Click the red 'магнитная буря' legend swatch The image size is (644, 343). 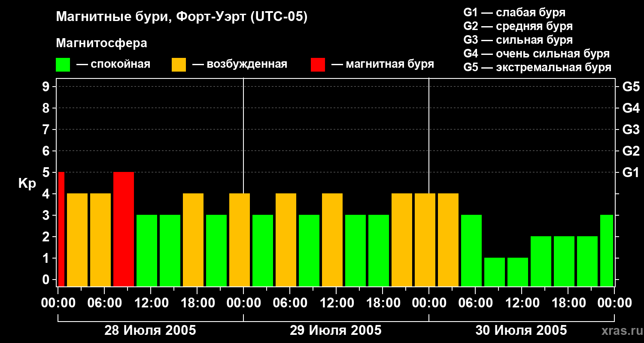tap(318, 65)
